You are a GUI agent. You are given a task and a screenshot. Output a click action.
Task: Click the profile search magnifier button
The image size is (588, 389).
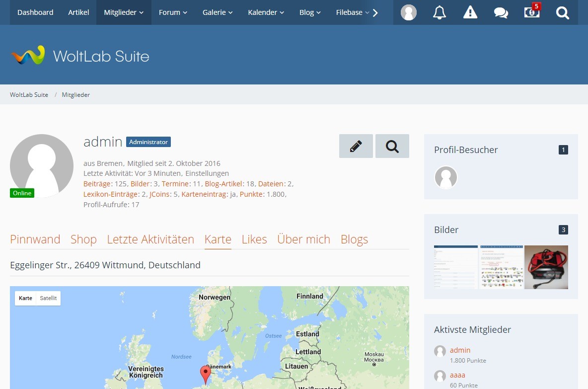(392, 146)
